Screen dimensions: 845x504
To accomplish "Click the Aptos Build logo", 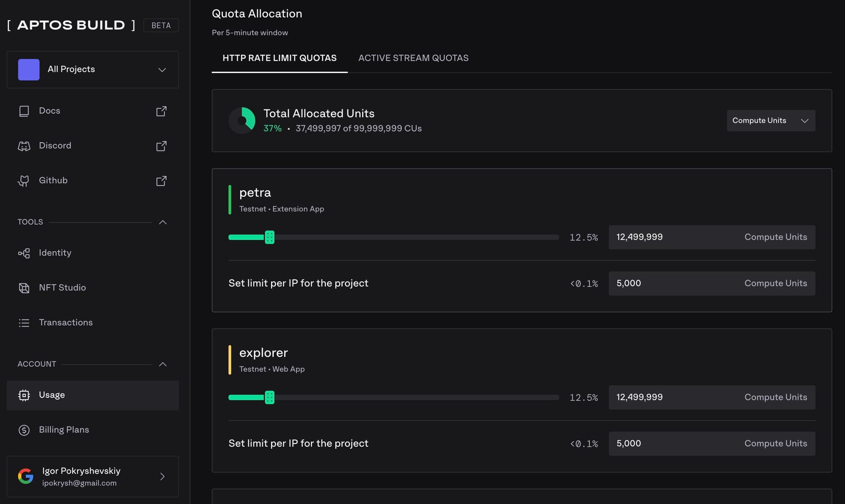I will (71, 25).
